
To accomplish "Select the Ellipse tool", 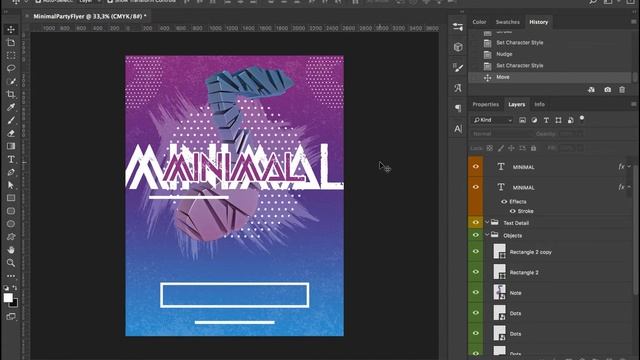I will click(11, 224).
